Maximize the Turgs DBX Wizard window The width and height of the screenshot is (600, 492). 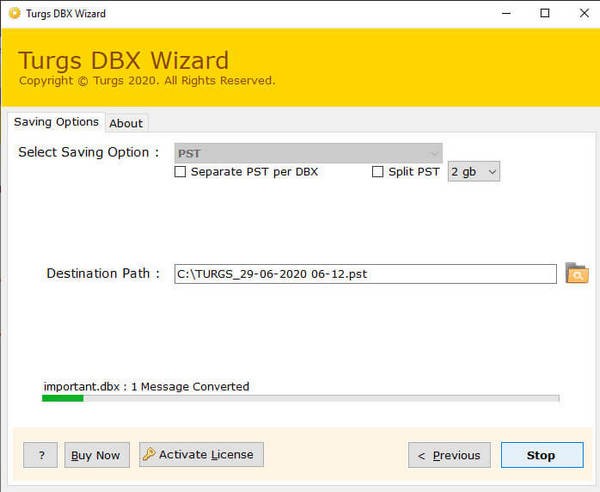545,13
